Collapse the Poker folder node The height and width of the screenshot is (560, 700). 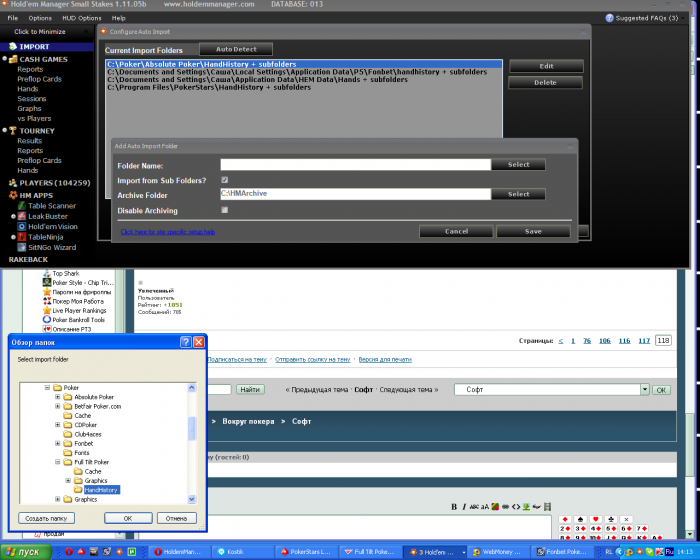pos(47,388)
